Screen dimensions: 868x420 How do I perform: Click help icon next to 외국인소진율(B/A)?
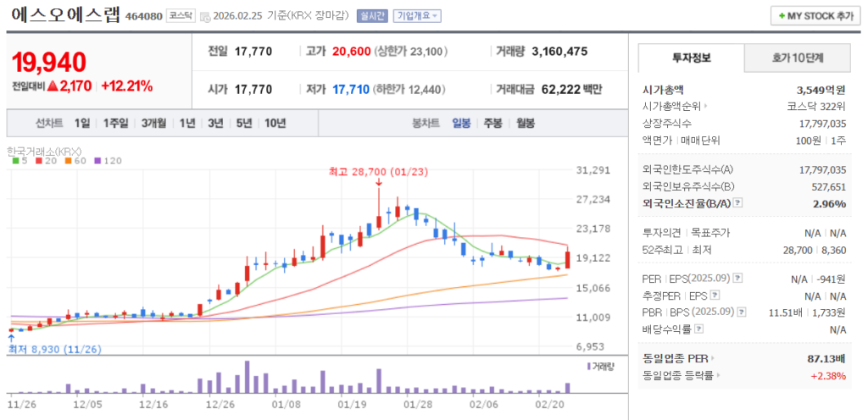tap(737, 203)
